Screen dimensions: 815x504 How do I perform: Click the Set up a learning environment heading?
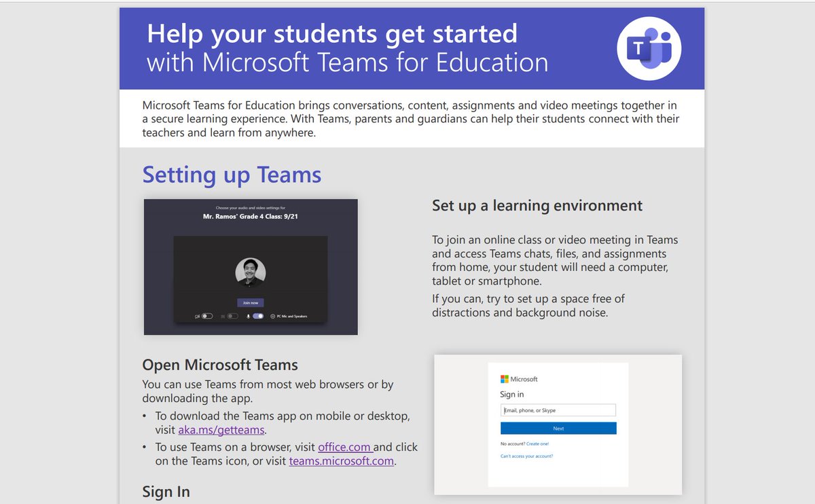(x=537, y=205)
